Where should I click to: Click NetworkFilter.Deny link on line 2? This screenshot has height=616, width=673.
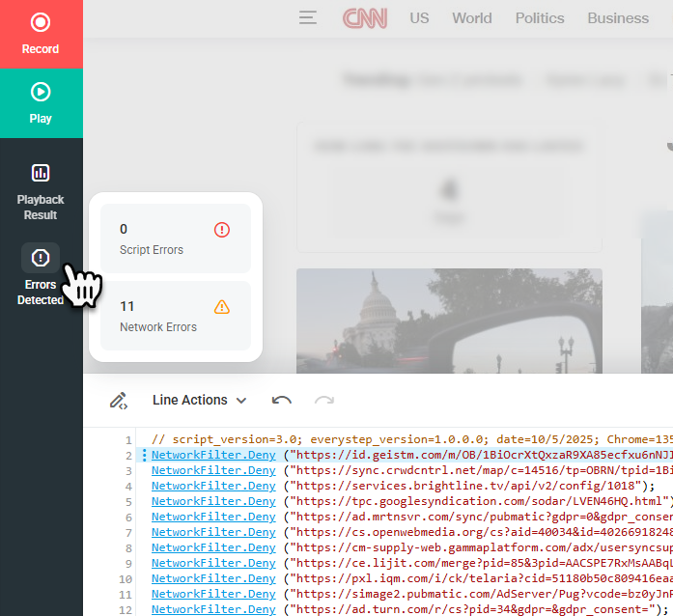tap(213, 455)
